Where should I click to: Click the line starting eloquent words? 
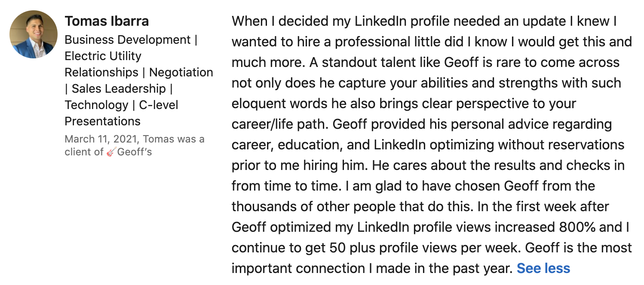click(404, 103)
